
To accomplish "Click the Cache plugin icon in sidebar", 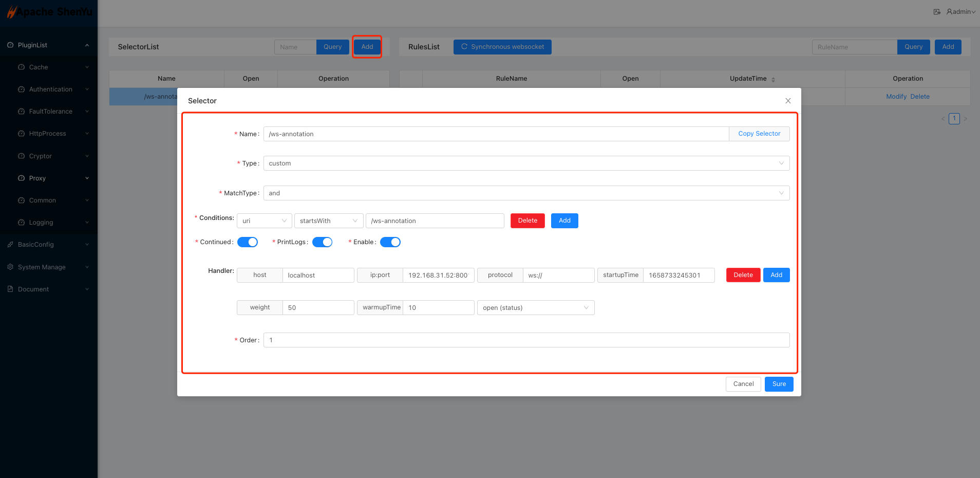I will pos(21,67).
